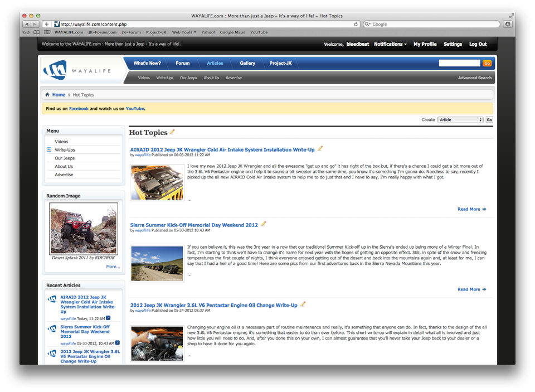Open Write-Ups in the sub-navigation bar
The height and width of the screenshot is (392, 535).
[165, 78]
